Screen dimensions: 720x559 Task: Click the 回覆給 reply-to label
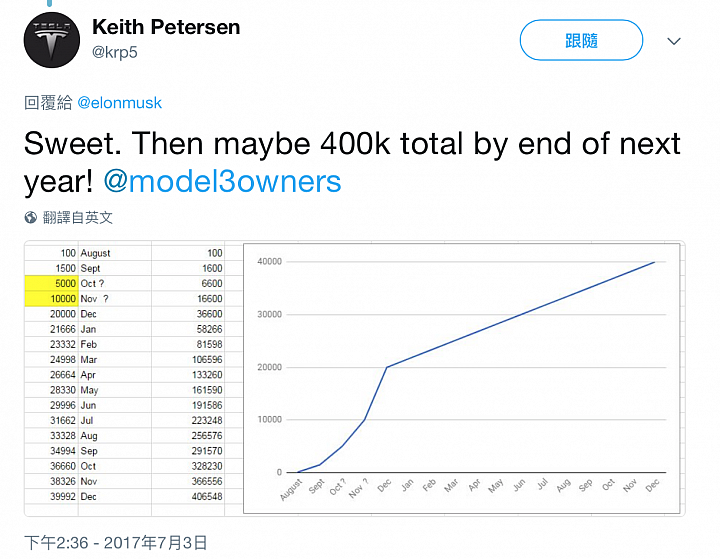[x=48, y=102]
